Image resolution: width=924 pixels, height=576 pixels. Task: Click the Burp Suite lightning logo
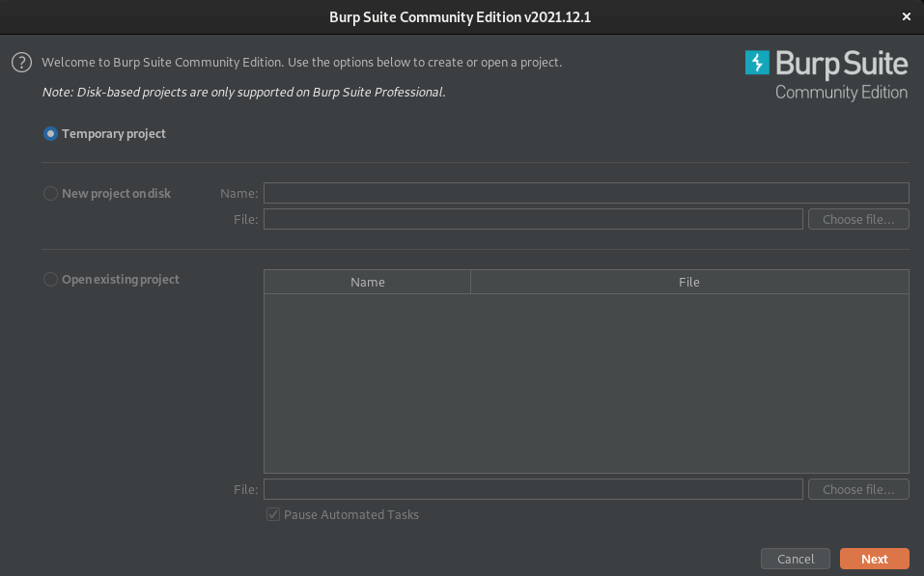(757, 63)
